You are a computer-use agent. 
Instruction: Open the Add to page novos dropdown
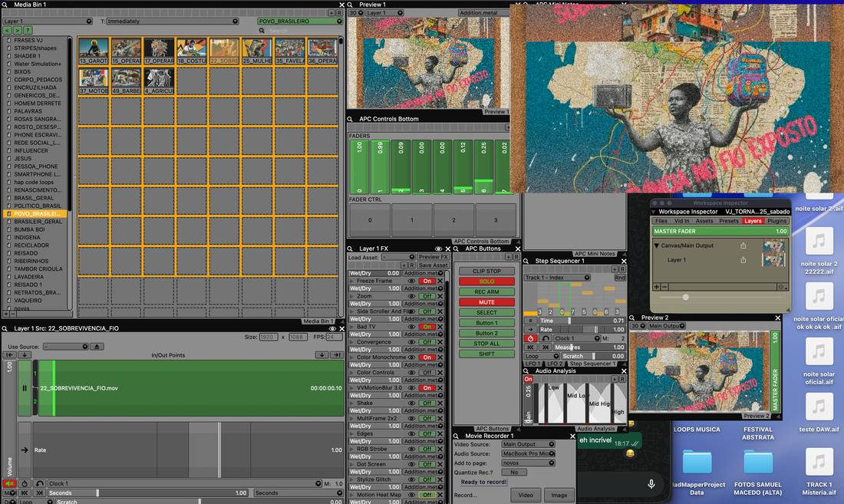tap(528, 463)
